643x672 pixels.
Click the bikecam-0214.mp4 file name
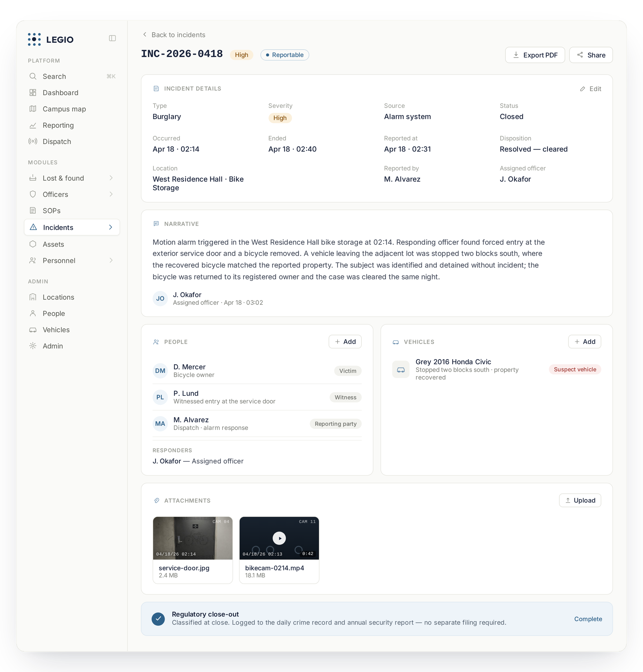[x=274, y=568]
